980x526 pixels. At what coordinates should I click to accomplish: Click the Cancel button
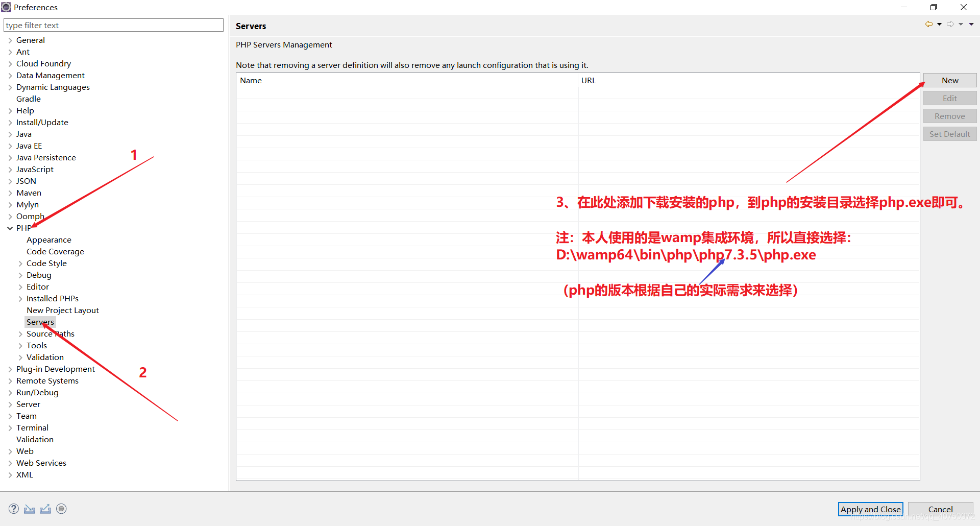[940, 509]
